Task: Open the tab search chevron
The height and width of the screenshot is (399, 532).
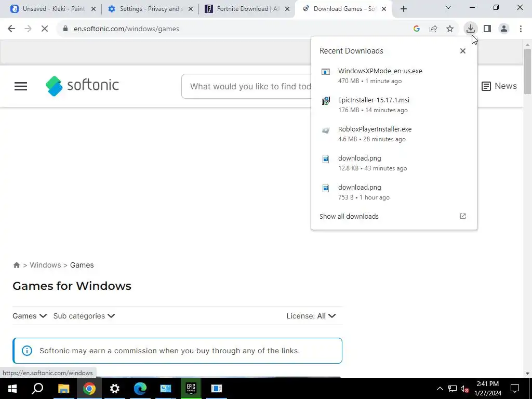Action: coord(448,7)
